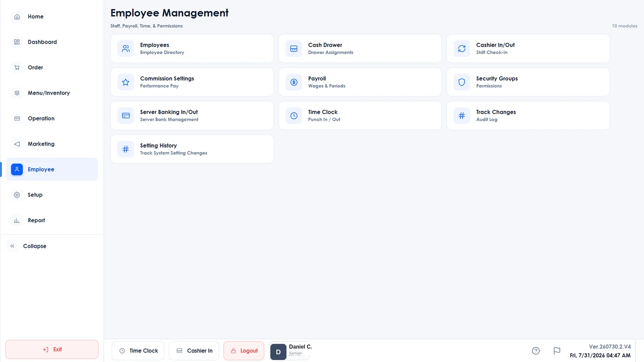The image size is (644, 362).
Task: Click Server Bank Management subtitle
Action: (x=169, y=120)
